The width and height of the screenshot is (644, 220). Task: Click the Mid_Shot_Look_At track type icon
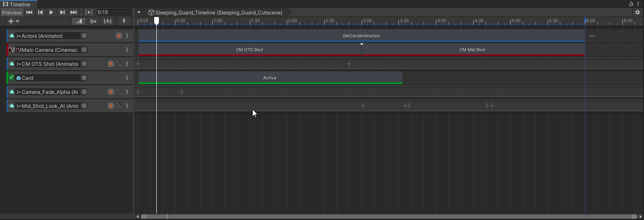[12, 106]
